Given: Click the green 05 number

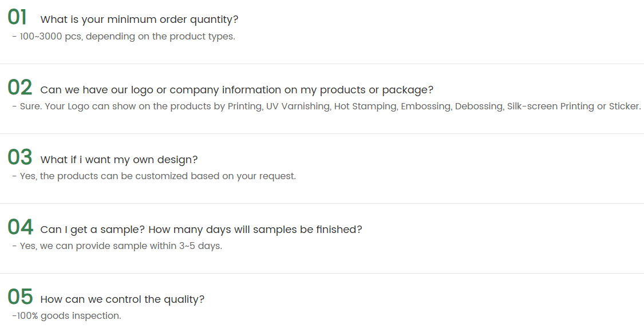Looking at the screenshot, I should click(20, 297).
